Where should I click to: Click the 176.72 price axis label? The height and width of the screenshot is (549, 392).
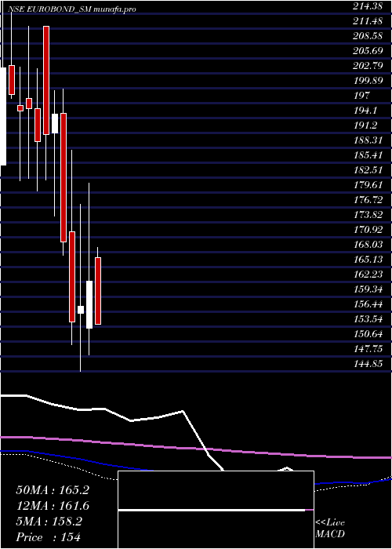click(368, 199)
